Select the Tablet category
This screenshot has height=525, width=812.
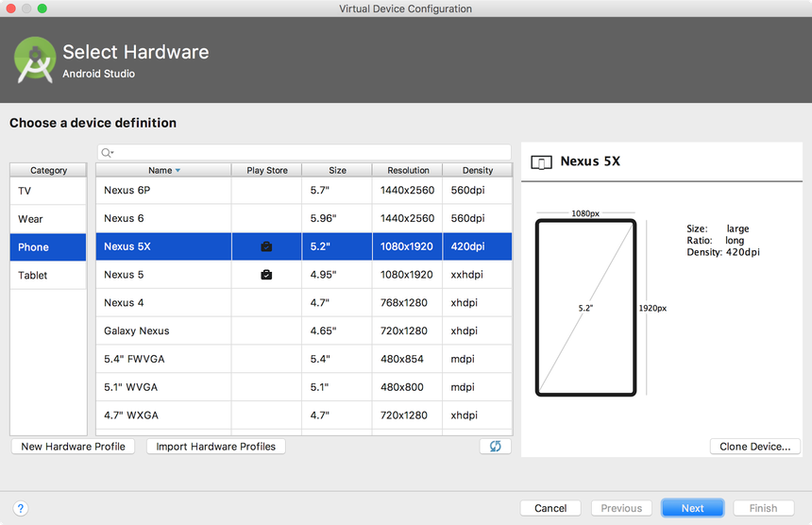[47, 275]
